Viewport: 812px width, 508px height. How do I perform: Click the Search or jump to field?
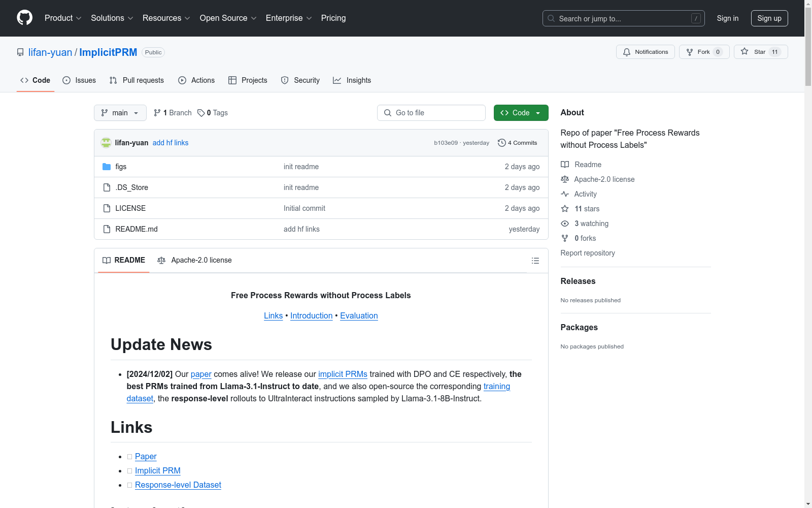coord(624,18)
